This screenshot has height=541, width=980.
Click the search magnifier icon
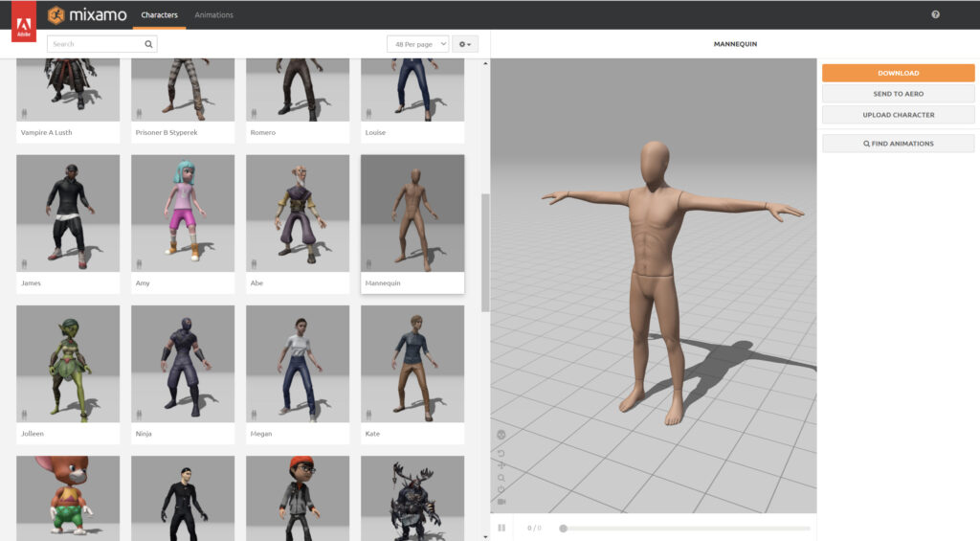click(148, 44)
